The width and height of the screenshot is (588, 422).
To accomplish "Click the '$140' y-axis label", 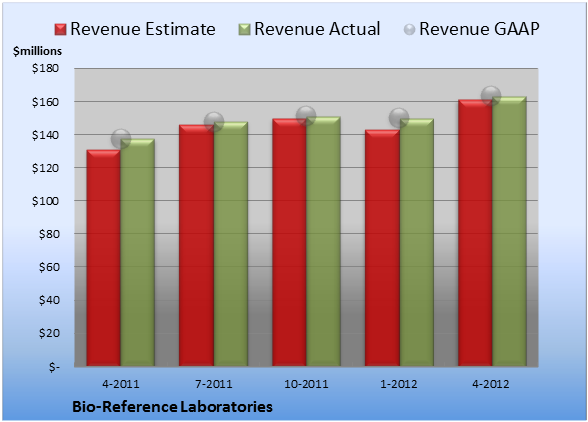I will pyautogui.click(x=45, y=135).
